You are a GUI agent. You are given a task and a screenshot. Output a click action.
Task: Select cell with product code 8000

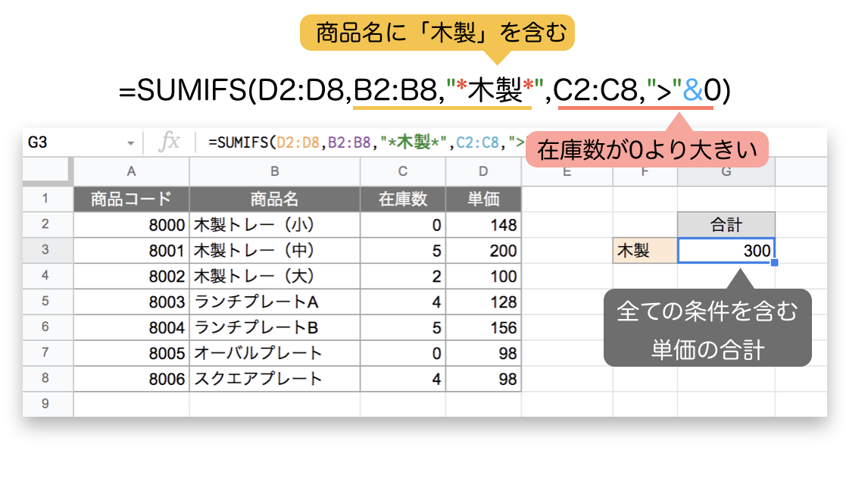131,225
